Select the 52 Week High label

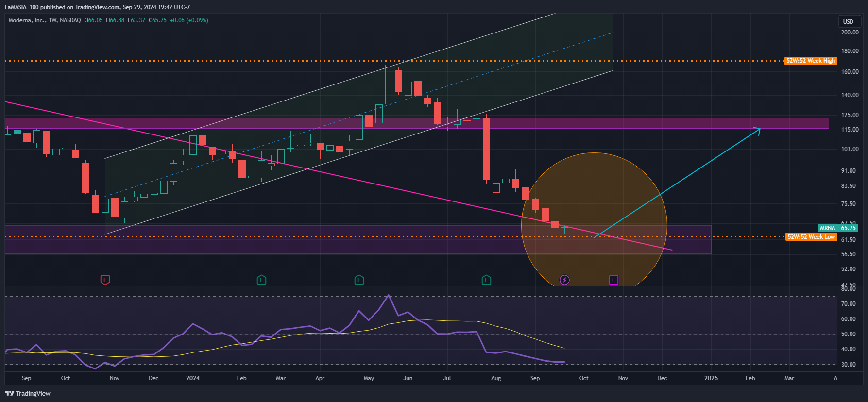coord(810,61)
